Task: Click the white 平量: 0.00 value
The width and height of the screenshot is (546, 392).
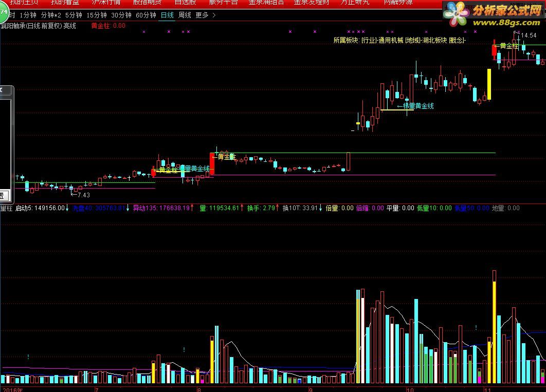Action: tap(401, 208)
